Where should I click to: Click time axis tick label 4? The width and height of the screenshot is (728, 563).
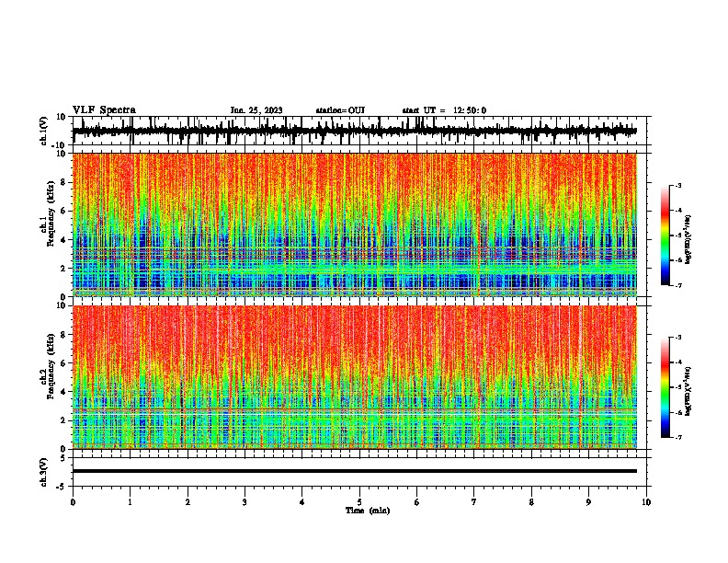[x=302, y=502]
